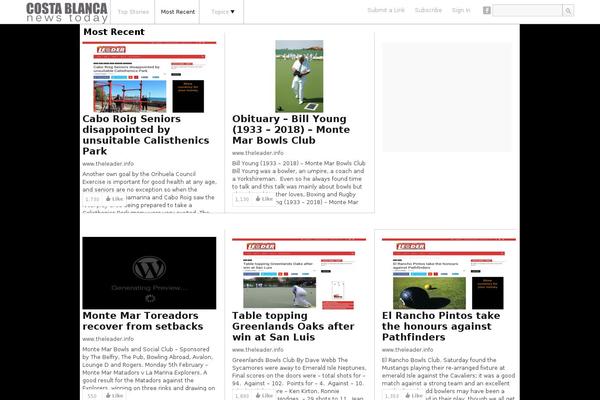The image size is (600, 400).
Task: Open the El Rancho Pintos article thumbnail
Action: coord(448,273)
